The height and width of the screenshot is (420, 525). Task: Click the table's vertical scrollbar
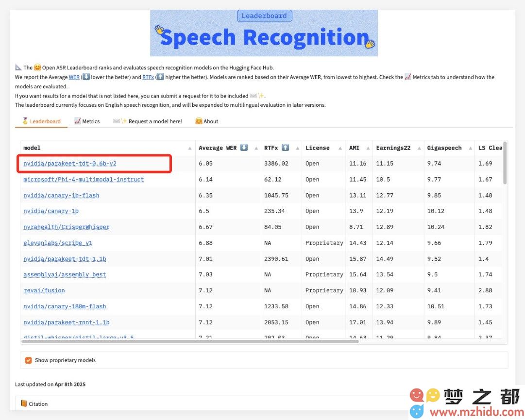click(x=505, y=163)
